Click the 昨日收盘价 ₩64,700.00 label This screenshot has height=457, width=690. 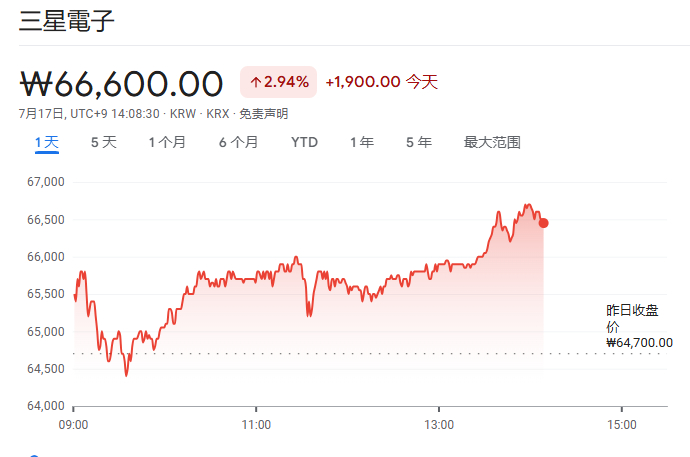click(638, 326)
